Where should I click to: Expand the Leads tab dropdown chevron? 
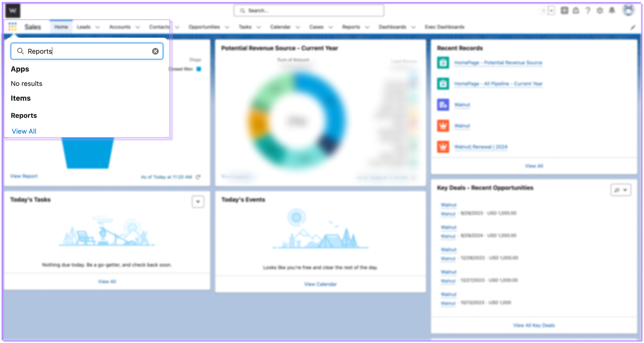pyautogui.click(x=98, y=27)
